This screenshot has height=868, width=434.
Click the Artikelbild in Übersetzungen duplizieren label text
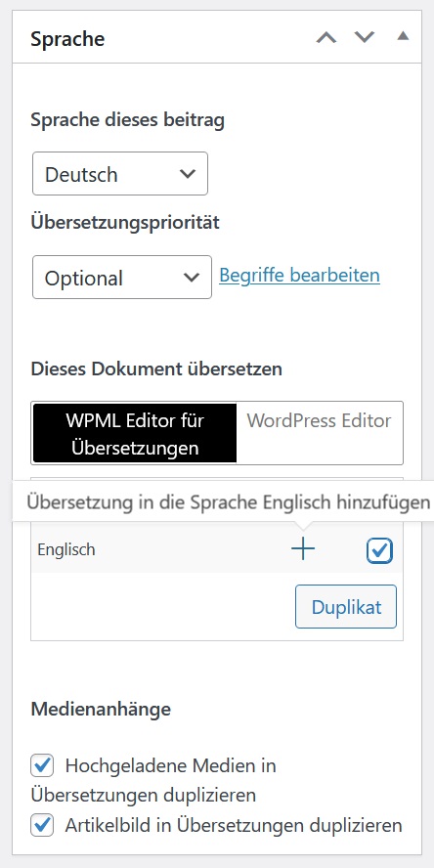234,825
